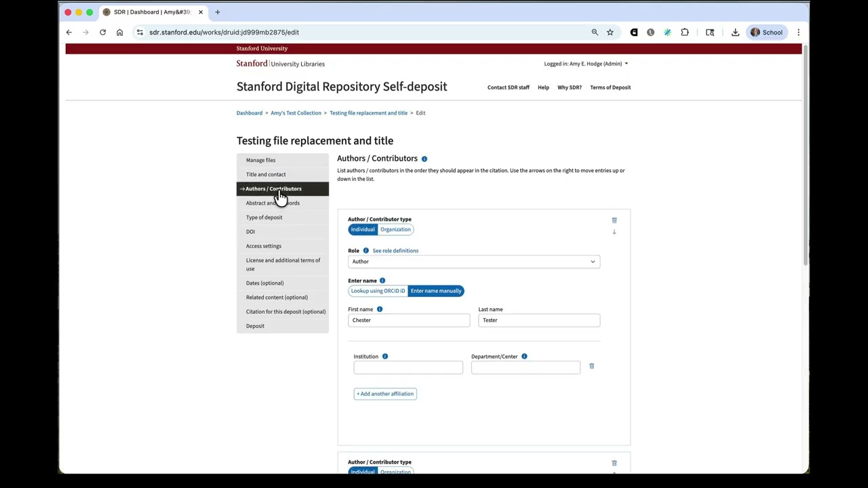Click the Department/Center info icon
The width and height of the screenshot is (868, 488).
(524, 357)
